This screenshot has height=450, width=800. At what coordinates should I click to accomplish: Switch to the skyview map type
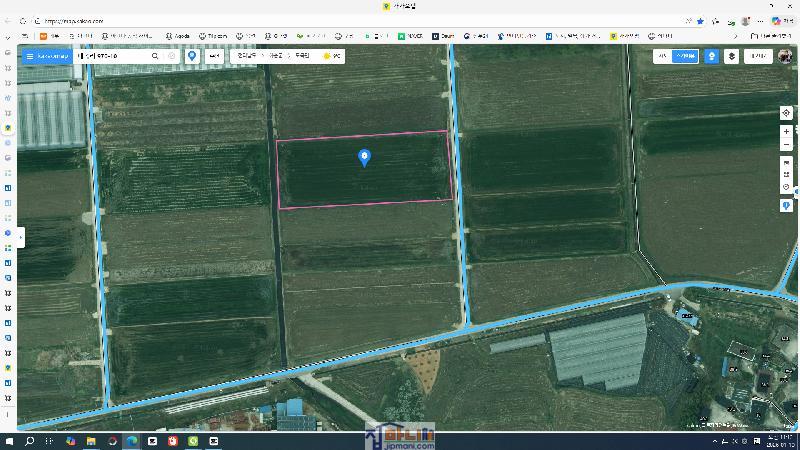685,56
